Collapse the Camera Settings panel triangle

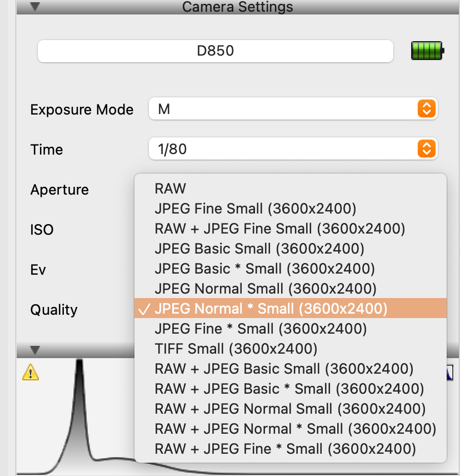(35, 6)
